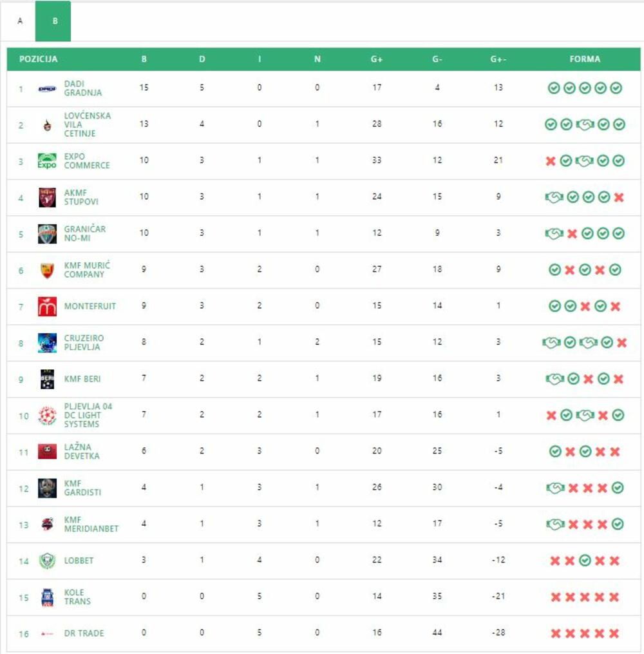This screenshot has height=654, width=644.
Task: Click the G+- goal difference column header
Action: click(498, 59)
